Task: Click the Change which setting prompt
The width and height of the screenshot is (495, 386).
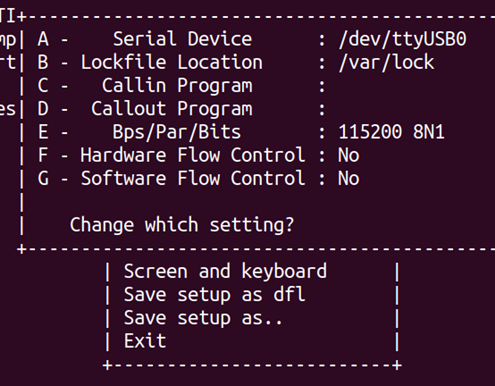Action: tap(182, 225)
